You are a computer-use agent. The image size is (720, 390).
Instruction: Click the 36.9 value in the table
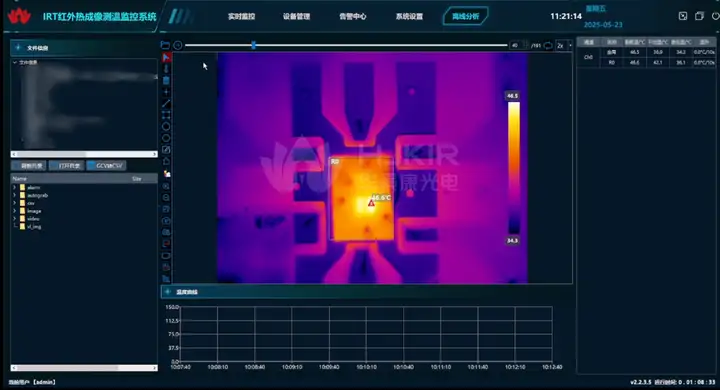(x=658, y=52)
